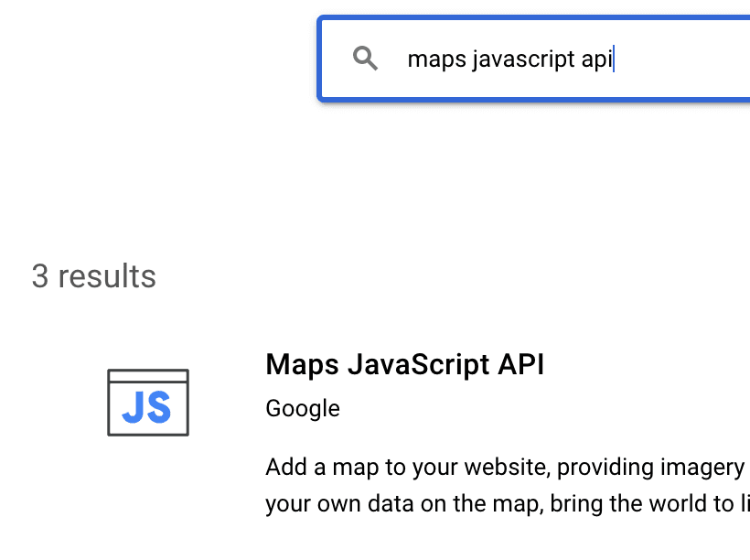This screenshot has height=560, width=750.
Task: Select the Maps JavaScript API heading
Action: coord(405,364)
